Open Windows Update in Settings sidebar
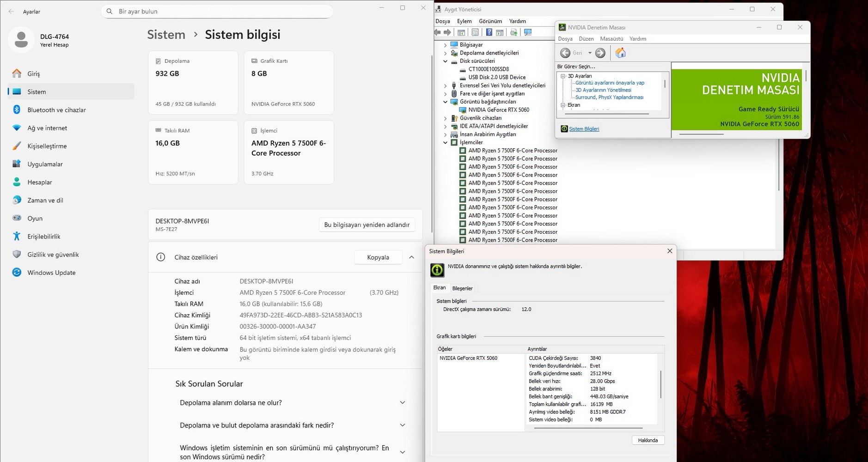The height and width of the screenshot is (462, 868). tap(51, 273)
